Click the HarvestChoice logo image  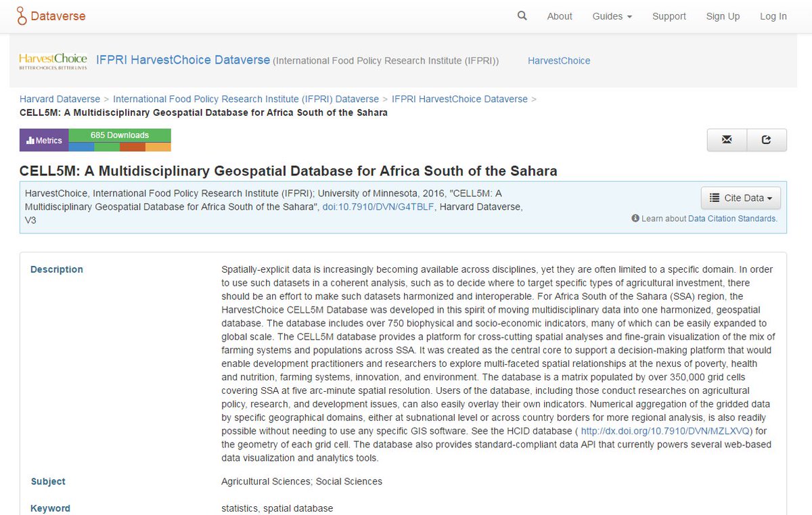coord(53,61)
